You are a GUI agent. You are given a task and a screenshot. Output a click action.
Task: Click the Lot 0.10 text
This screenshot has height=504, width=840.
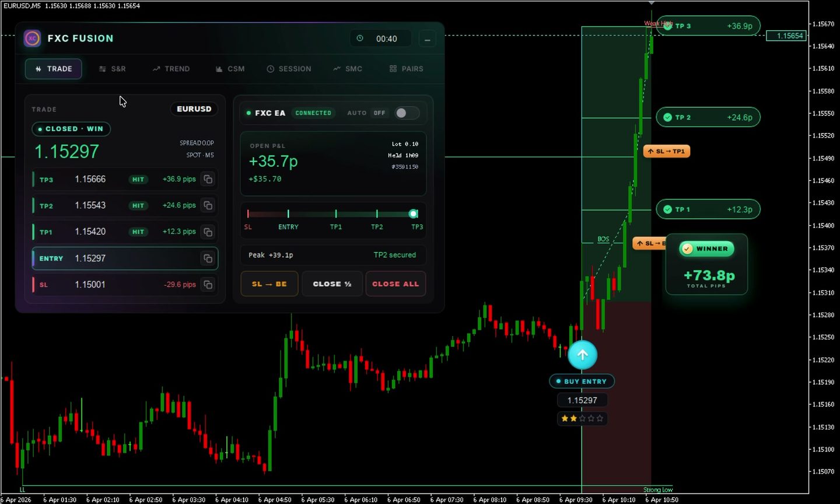(x=405, y=143)
